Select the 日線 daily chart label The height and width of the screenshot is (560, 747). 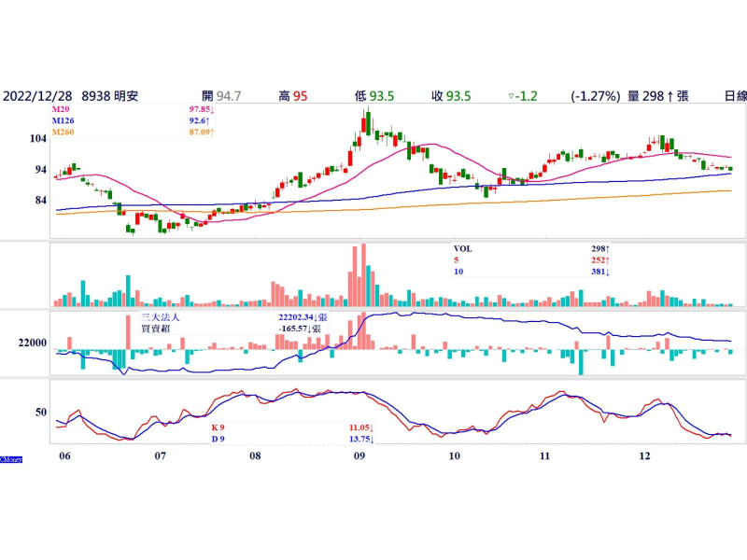(x=735, y=95)
